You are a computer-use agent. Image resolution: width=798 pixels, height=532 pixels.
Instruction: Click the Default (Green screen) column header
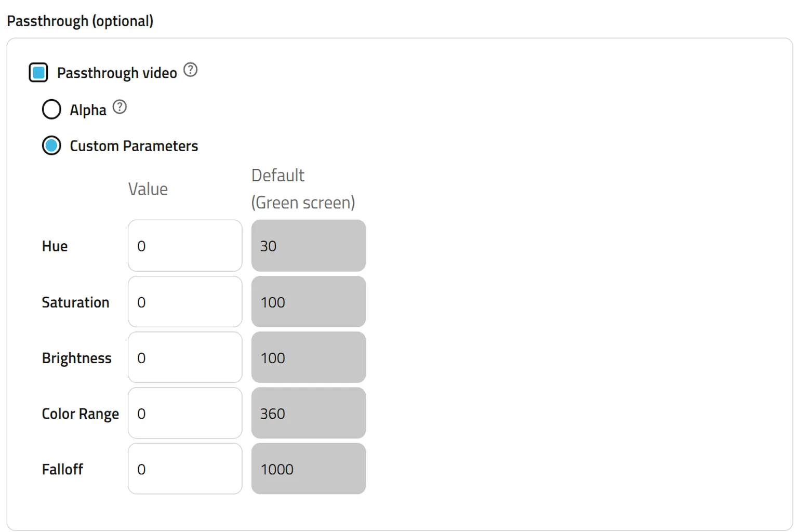tap(303, 189)
